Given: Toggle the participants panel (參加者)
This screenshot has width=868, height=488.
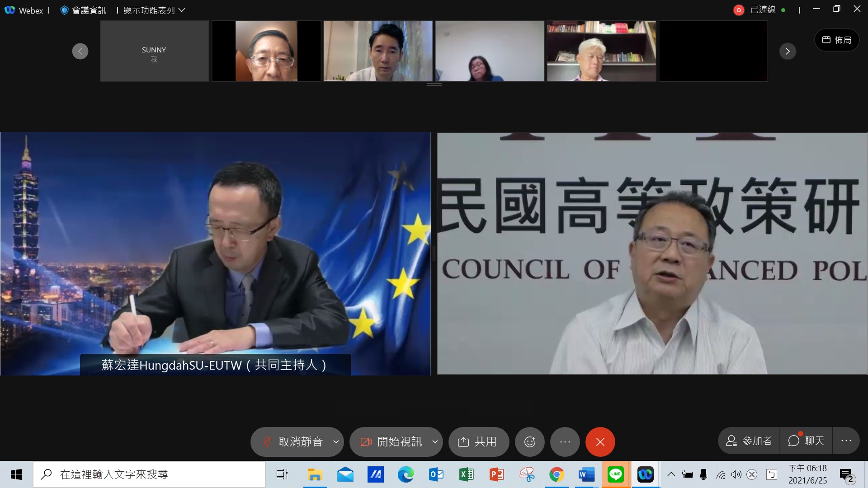Looking at the screenshot, I should pyautogui.click(x=749, y=441).
